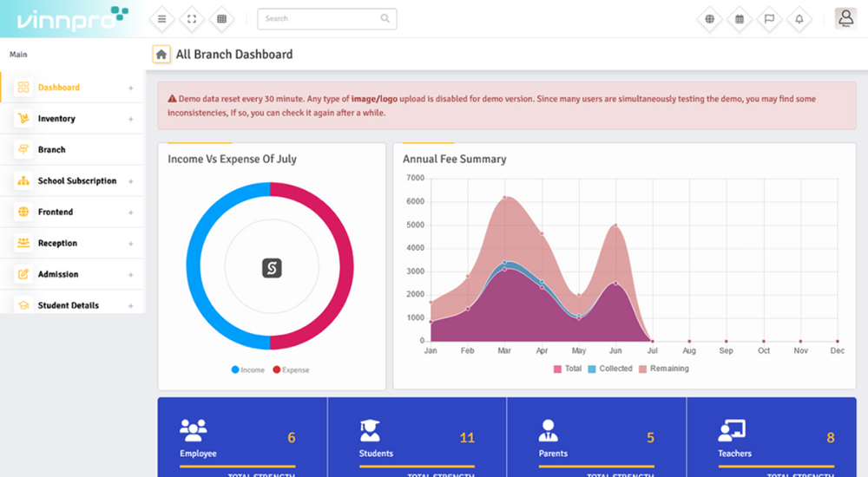Open the globe language icon
The height and width of the screenshot is (477, 868).
710,19
